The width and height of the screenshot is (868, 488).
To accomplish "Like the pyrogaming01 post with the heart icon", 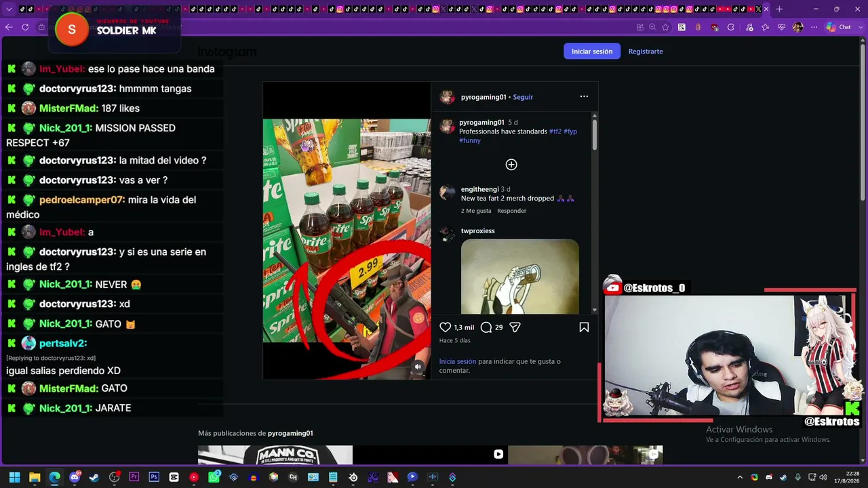I will pos(446,327).
